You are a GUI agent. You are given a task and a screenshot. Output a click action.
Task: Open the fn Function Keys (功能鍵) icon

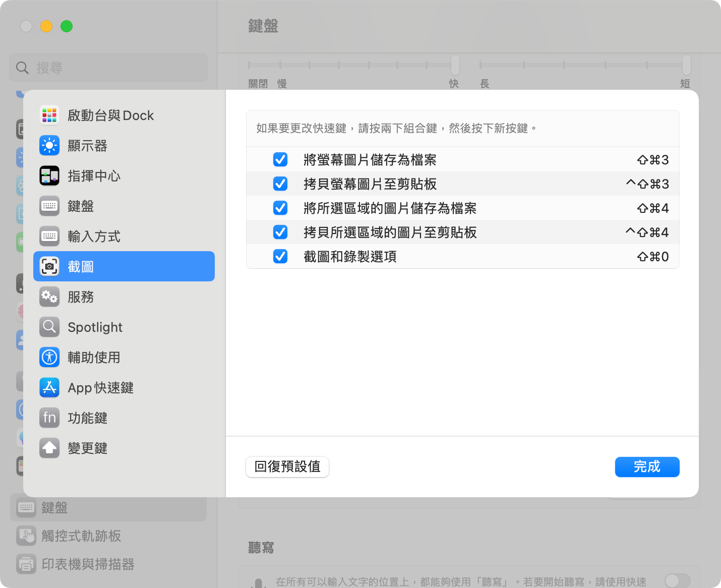point(49,418)
